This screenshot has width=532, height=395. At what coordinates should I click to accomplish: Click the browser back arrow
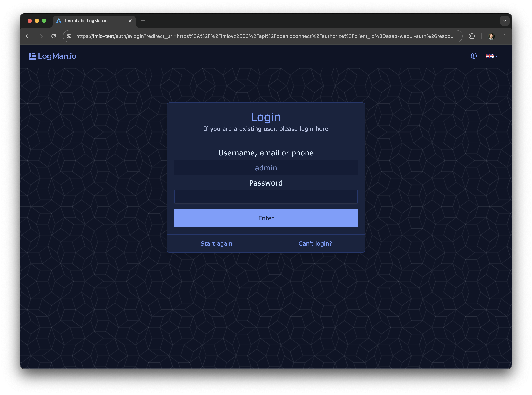28,36
